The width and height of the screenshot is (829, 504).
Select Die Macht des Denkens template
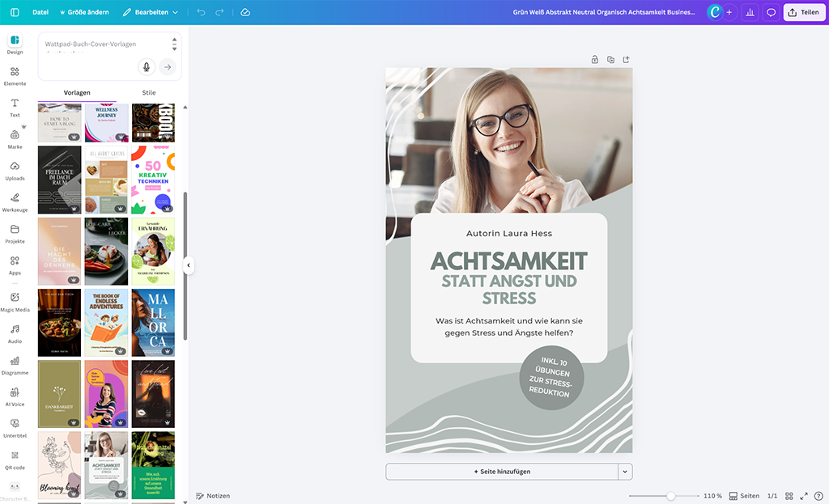pos(60,252)
